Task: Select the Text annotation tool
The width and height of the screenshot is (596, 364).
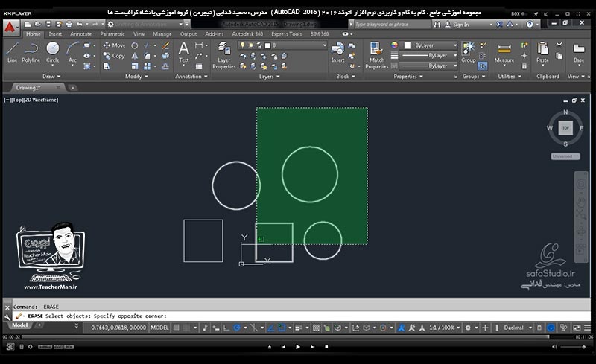Action: [183, 52]
